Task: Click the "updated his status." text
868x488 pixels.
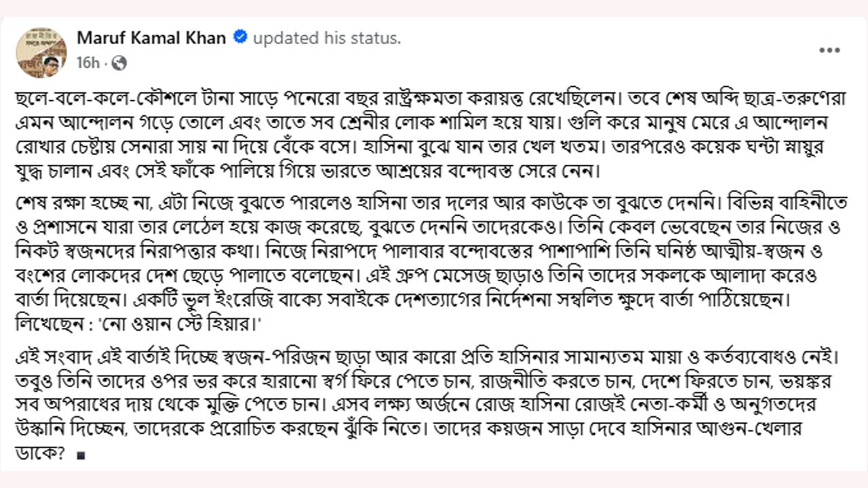Action: 327,39
